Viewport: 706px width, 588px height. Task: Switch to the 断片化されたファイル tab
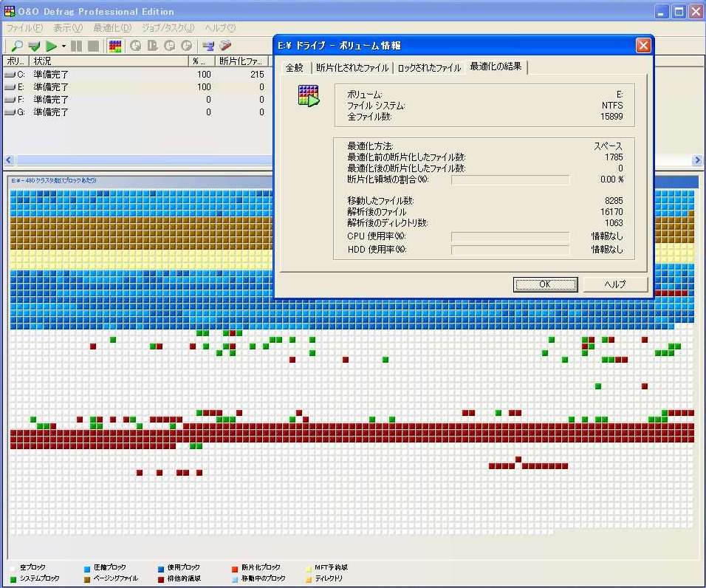tap(352, 68)
